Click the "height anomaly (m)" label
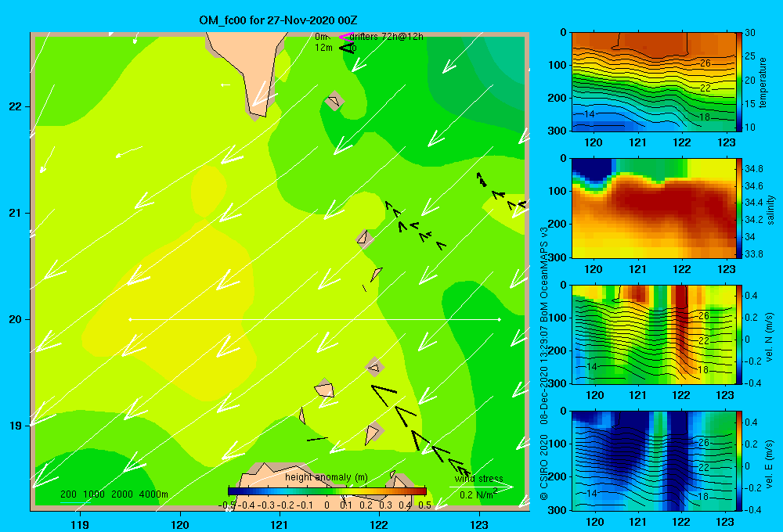 327,477
